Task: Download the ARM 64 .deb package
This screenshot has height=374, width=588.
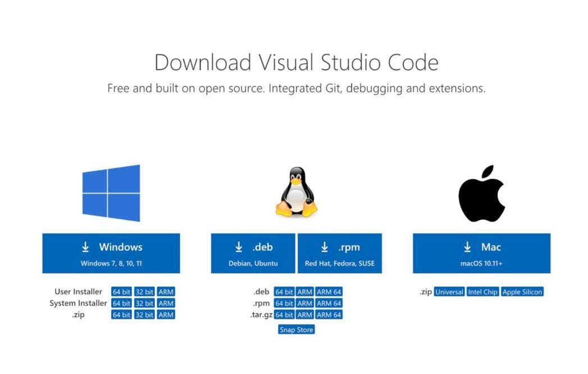Action: point(330,291)
